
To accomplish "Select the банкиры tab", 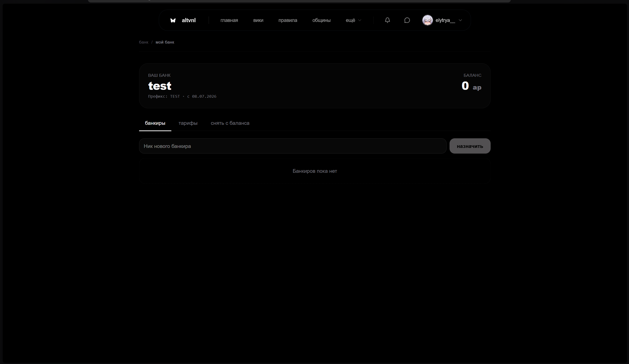I will tap(155, 123).
